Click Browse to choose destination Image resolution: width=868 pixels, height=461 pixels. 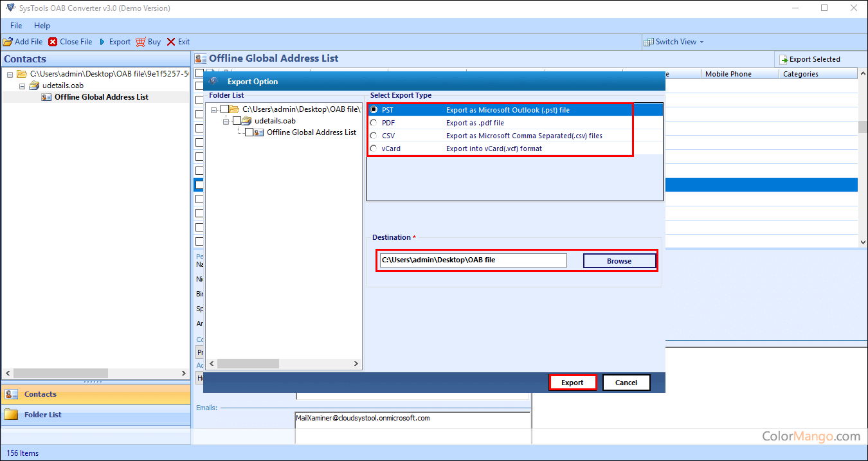coord(619,261)
